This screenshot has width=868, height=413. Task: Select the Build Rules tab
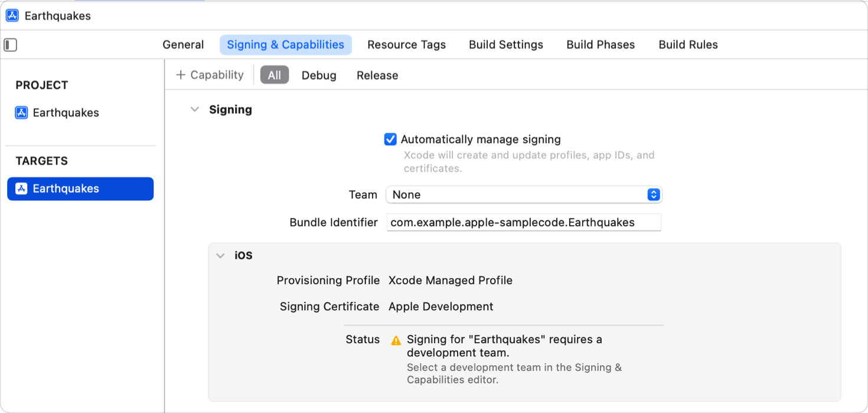point(688,45)
